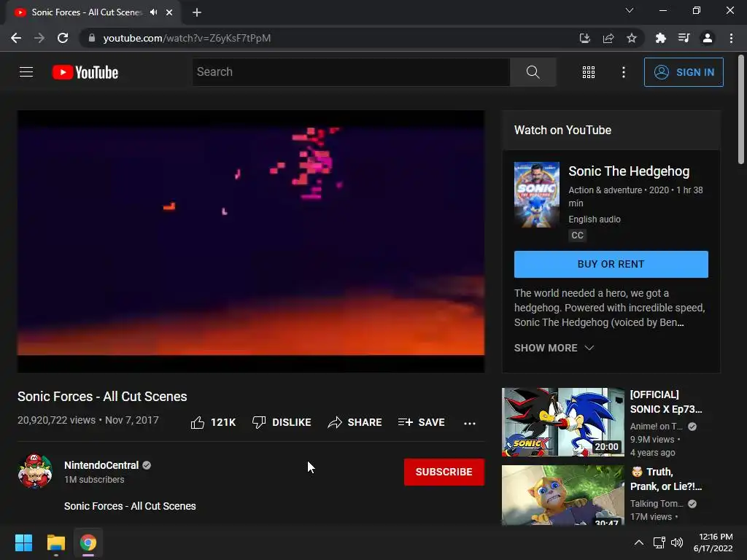Click the address bar URL

[187, 38]
